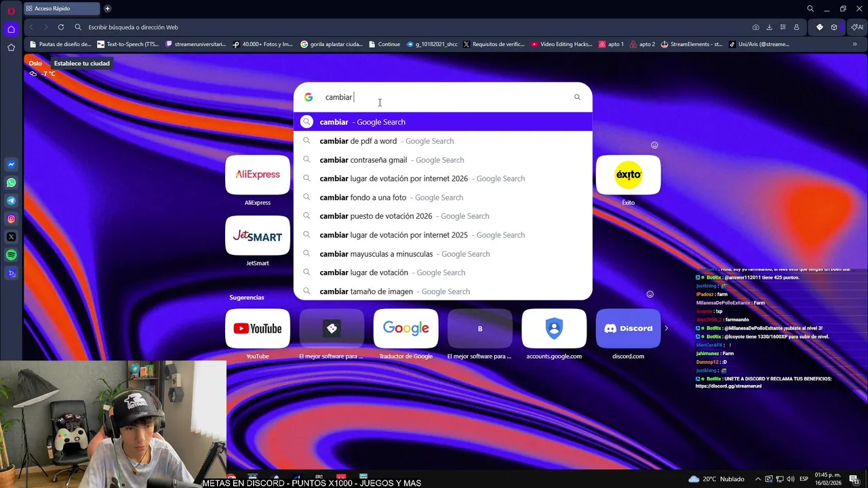Go to the Opera home sidebar icon
The height and width of the screenshot is (488, 868).
click(11, 29)
